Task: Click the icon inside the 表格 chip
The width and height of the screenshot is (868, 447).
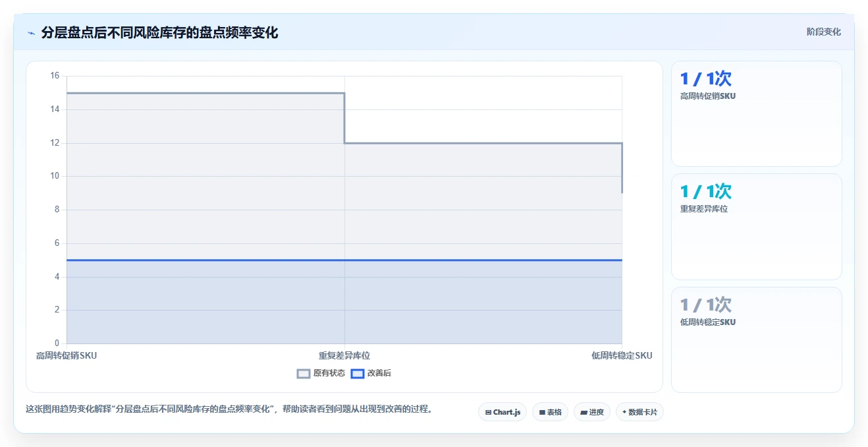Action: point(542,413)
